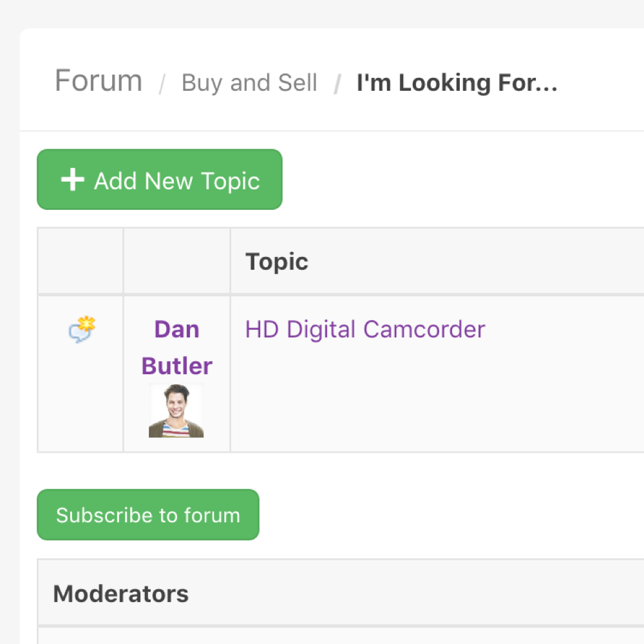Click the blank header cell above status icon
This screenshot has height=644, width=644.
(80, 261)
